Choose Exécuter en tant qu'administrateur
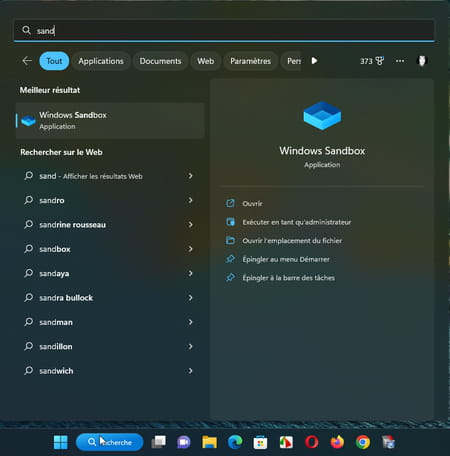 (x=296, y=222)
